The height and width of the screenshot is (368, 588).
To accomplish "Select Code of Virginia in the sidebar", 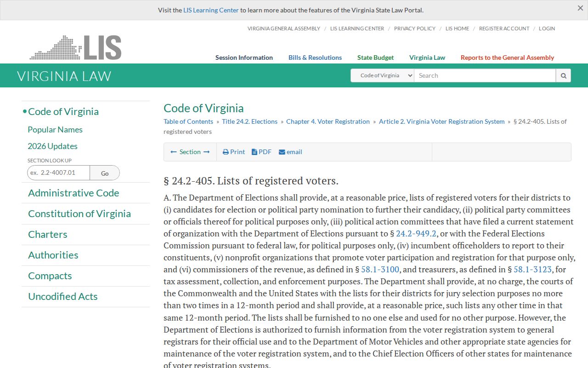I will (x=63, y=111).
